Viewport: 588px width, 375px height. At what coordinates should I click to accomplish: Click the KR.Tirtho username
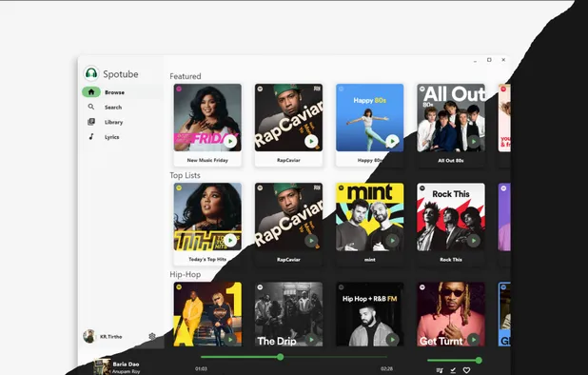[x=111, y=337]
